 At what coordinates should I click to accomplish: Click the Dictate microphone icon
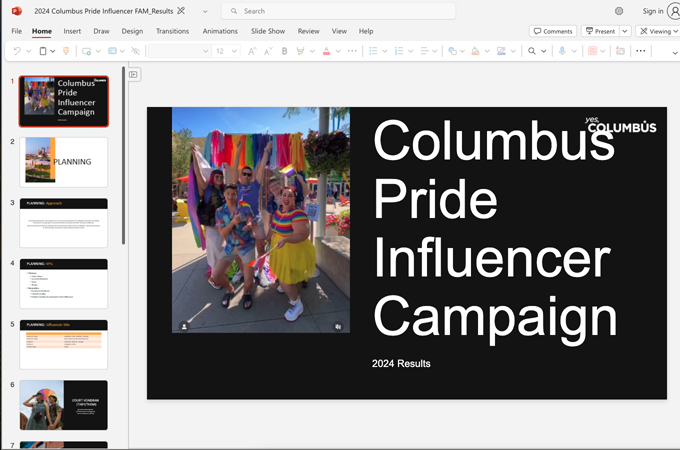coord(562,51)
